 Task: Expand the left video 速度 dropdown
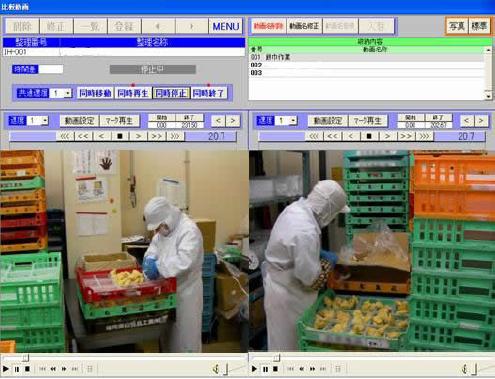45,120
